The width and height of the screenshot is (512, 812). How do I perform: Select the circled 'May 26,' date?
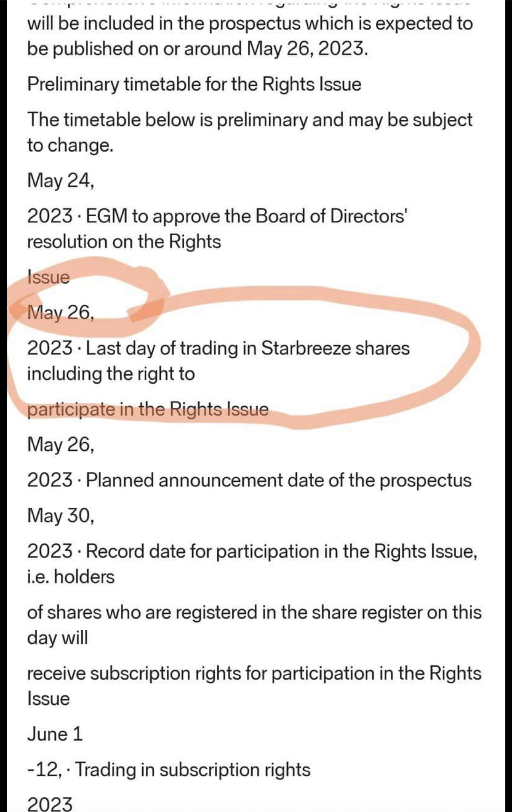coord(61,313)
